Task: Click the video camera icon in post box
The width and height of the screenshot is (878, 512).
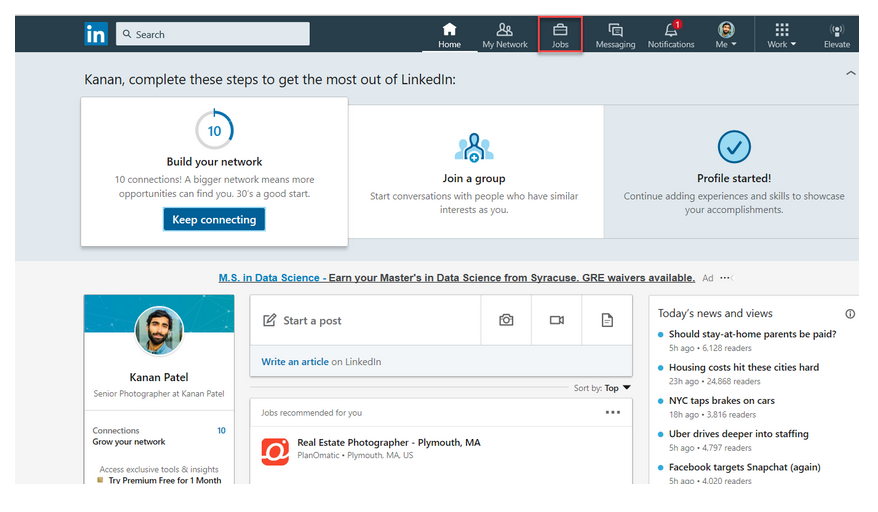Action: tap(557, 320)
